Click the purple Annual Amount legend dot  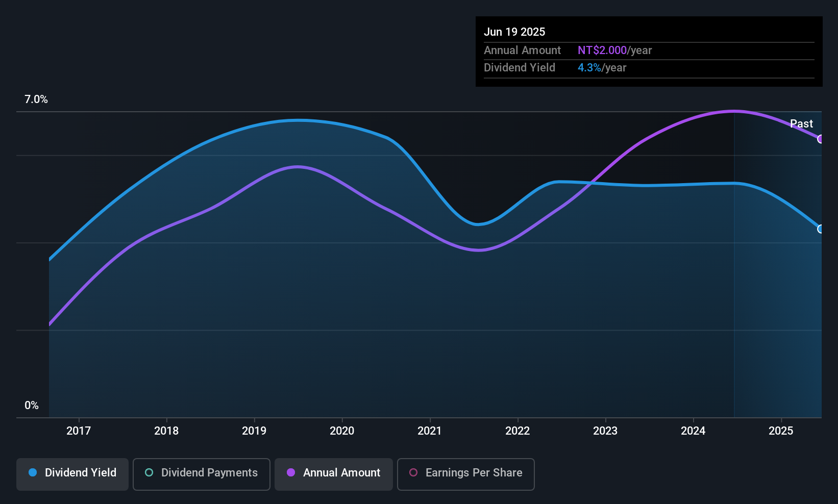[x=291, y=472]
